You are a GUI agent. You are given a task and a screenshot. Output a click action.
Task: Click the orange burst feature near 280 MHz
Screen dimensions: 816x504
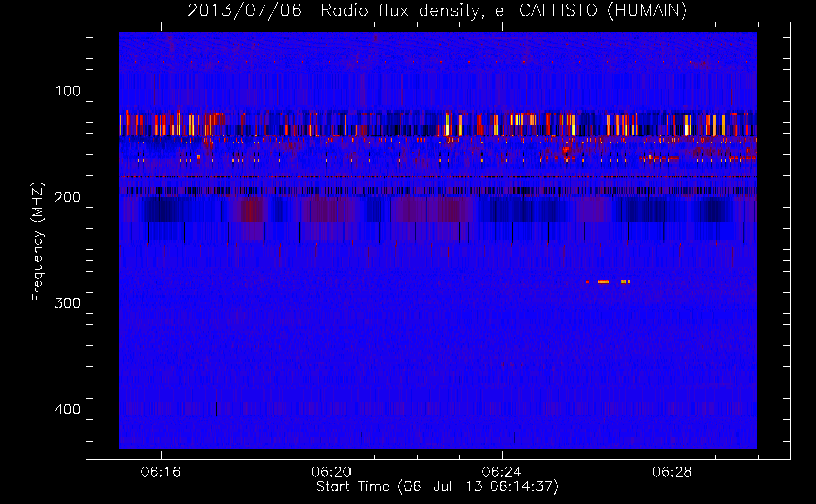coord(608,282)
